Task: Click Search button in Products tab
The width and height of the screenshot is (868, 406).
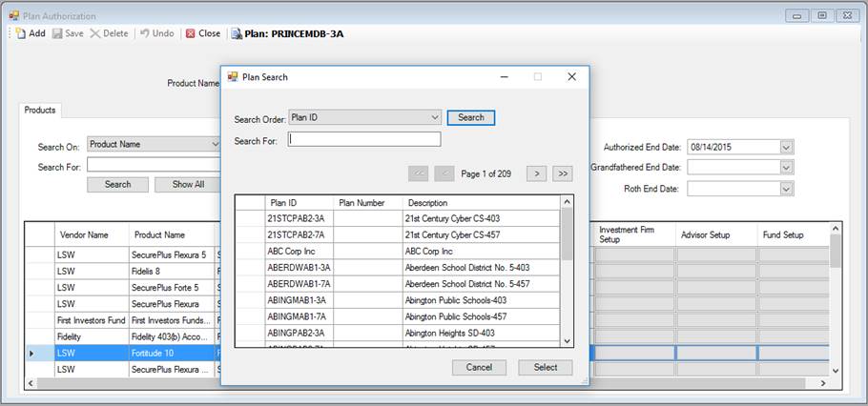Action: pyautogui.click(x=117, y=184)
